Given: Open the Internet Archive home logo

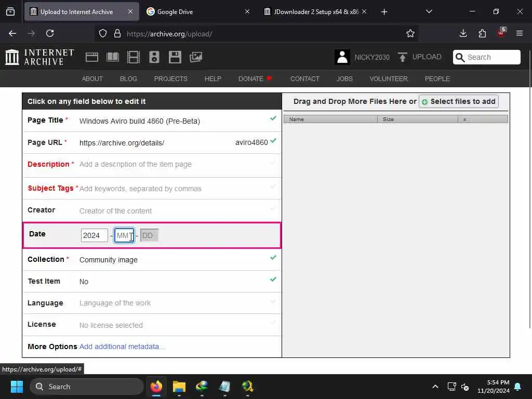Looking at the screenshot, I should (x=39, y=57).
